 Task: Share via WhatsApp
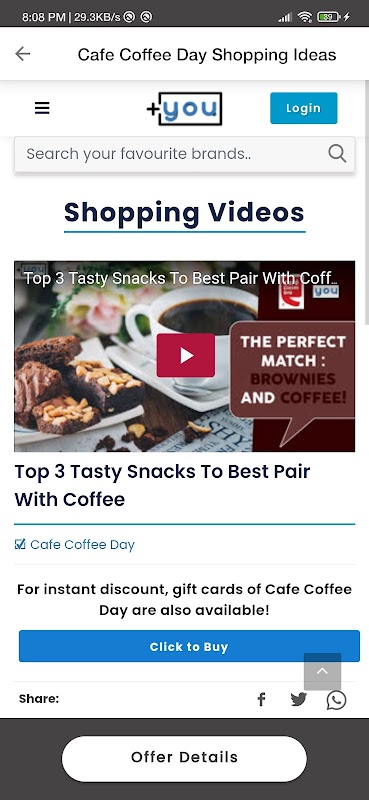(336, 700)
